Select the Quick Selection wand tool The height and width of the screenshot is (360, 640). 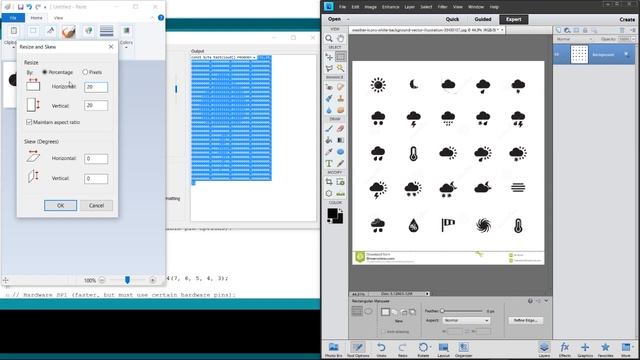(340, 68)
